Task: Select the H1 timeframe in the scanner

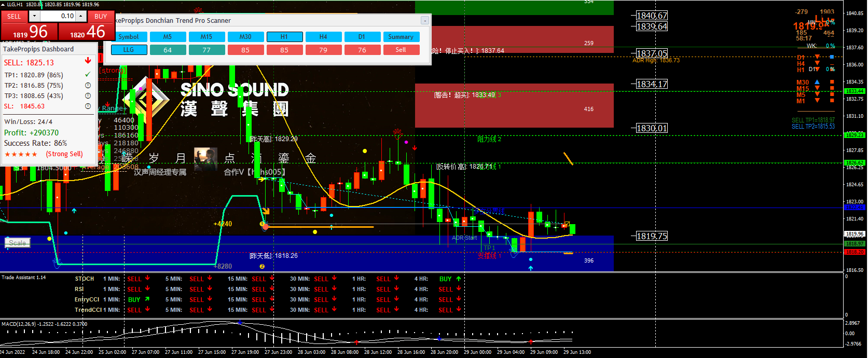Action: (284, 37)
